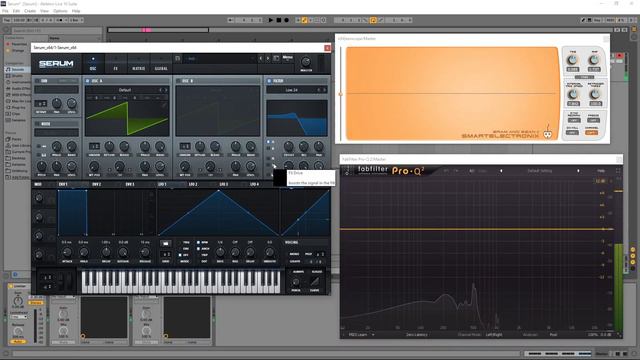This screenshot has width=640, height=360.
Task: Click the Time knob in the oscilloscope plugin
Action: (573, 60)
